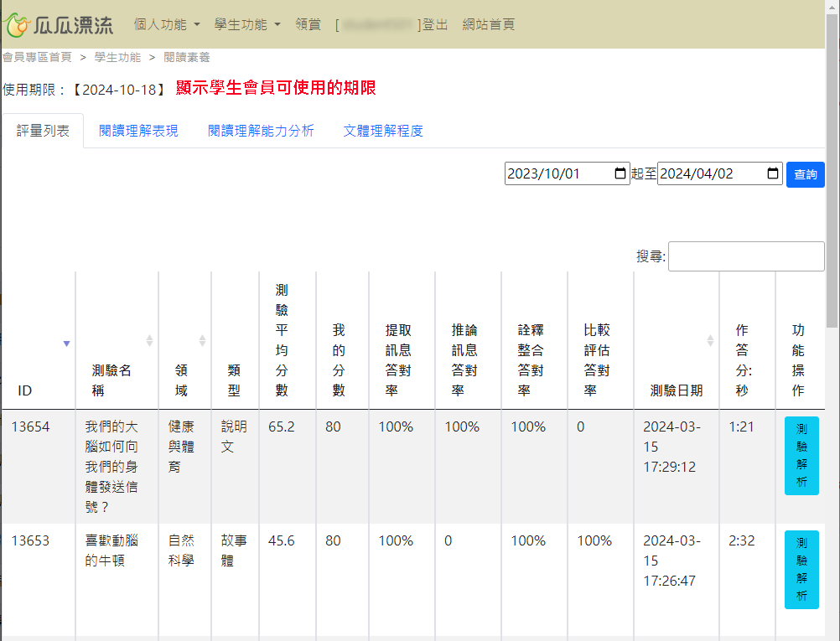
Task: Click answer time 1:21
Action: coord(741,426)
